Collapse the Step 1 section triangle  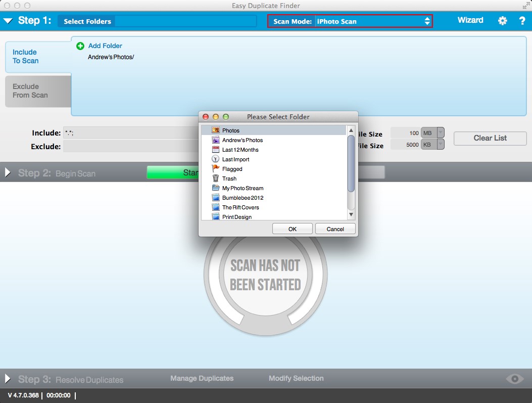click(x=8, y=20)
